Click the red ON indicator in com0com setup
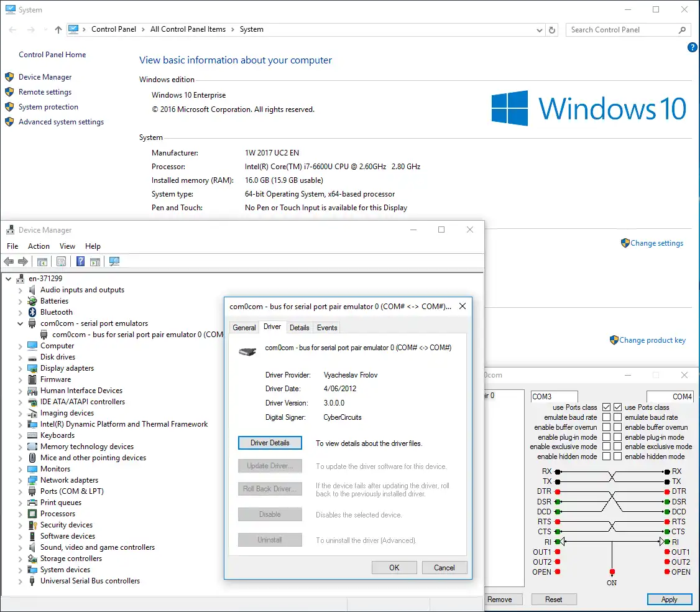The image size is (700, 612). [x=612, y=572]
